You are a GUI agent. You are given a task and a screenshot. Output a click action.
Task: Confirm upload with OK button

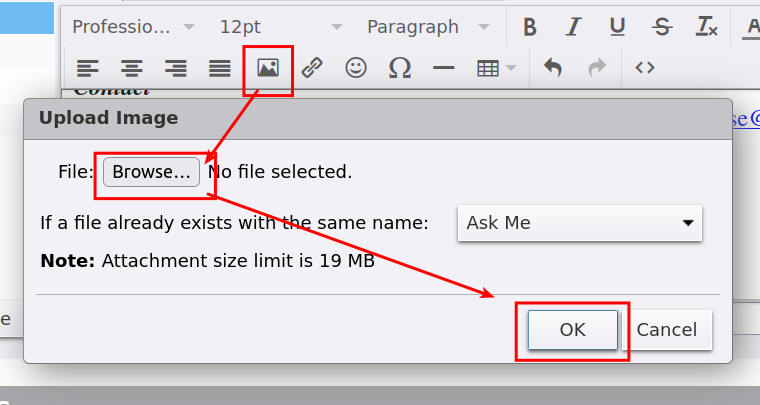572,330
